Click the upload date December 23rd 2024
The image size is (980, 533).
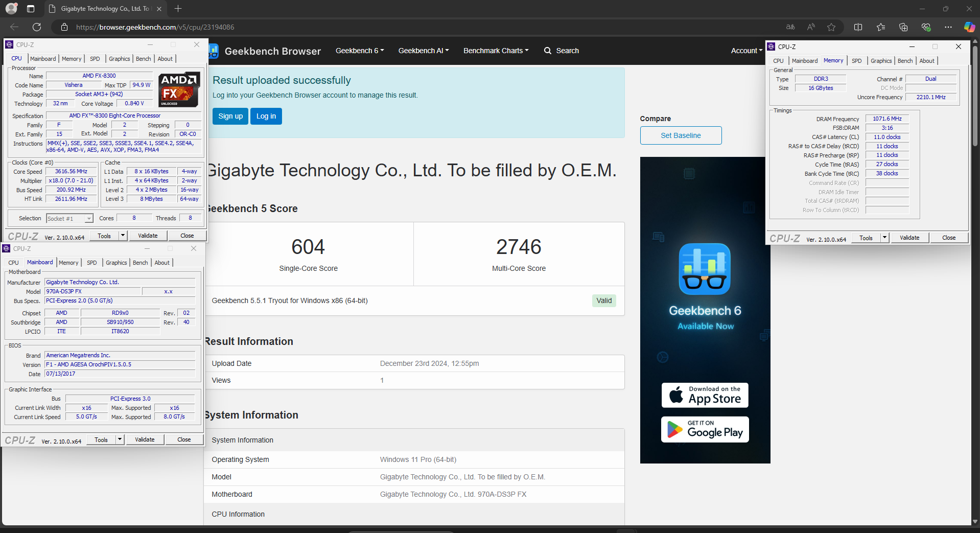(x=429, y=363)
